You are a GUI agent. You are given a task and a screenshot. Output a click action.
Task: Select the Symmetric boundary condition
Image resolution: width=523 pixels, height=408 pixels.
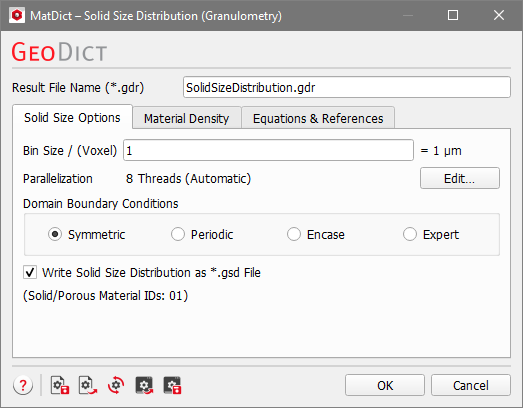coord(55,234)
